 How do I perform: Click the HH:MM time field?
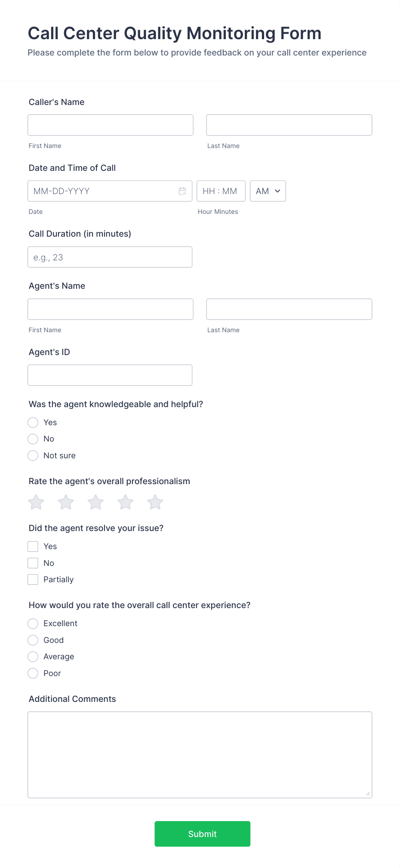click(x=221, y=191)
